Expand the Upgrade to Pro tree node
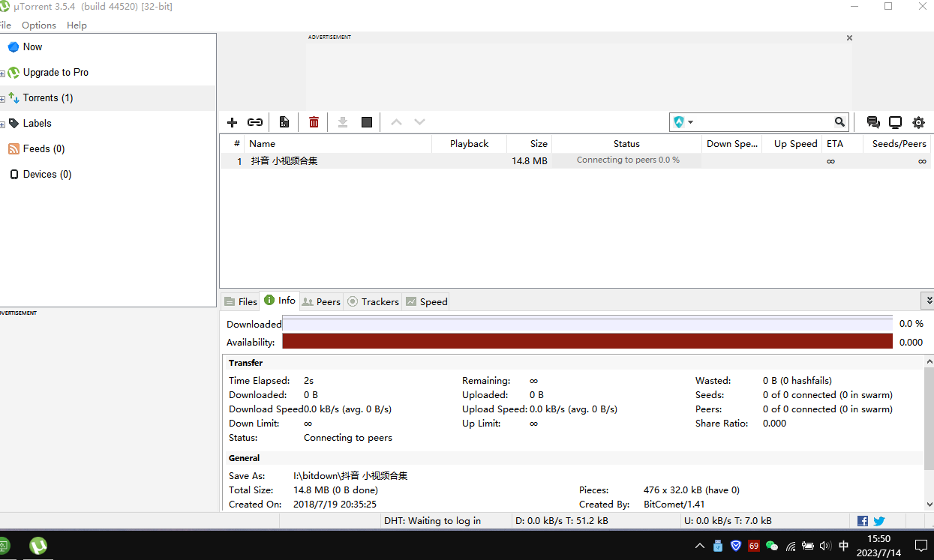934x560 pixels. pos(2,73)
